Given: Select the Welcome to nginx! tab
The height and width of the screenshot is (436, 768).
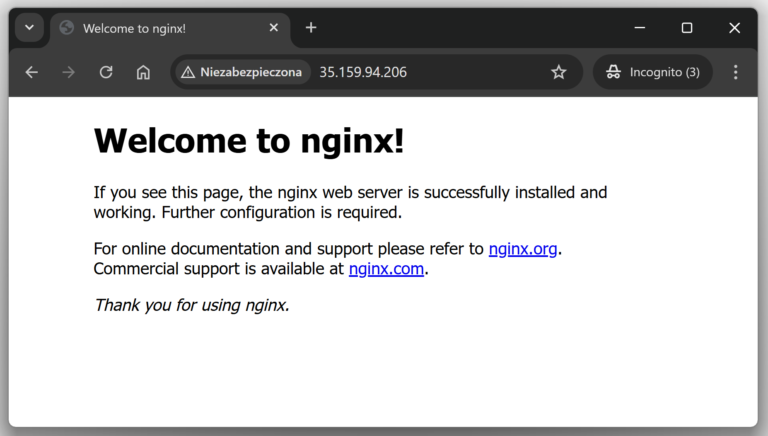Looking at the screenshot, I should [170, 28].
